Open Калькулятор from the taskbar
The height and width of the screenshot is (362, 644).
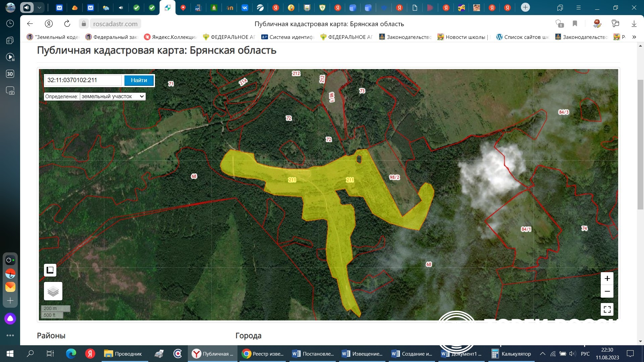point(512,354)
